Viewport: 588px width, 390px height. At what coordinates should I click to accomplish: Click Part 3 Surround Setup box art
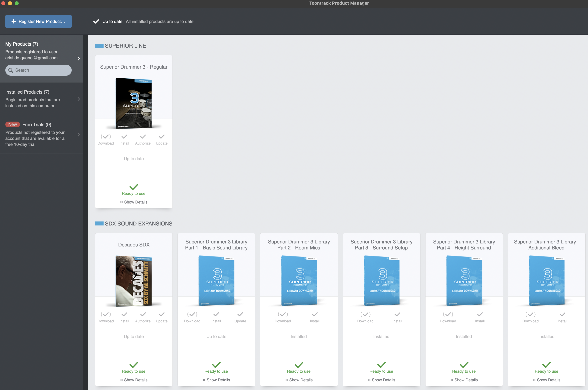tap(381, 281)
